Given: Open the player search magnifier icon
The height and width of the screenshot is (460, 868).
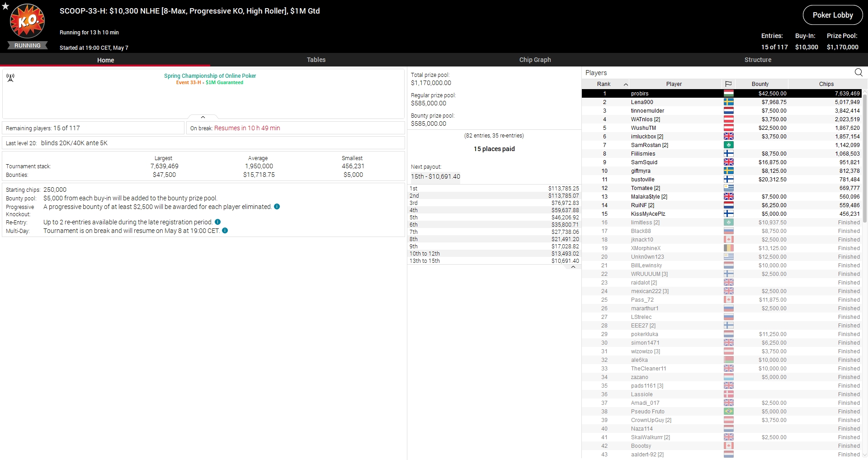Looking at the screenshot, I should [x=859, y=72].
